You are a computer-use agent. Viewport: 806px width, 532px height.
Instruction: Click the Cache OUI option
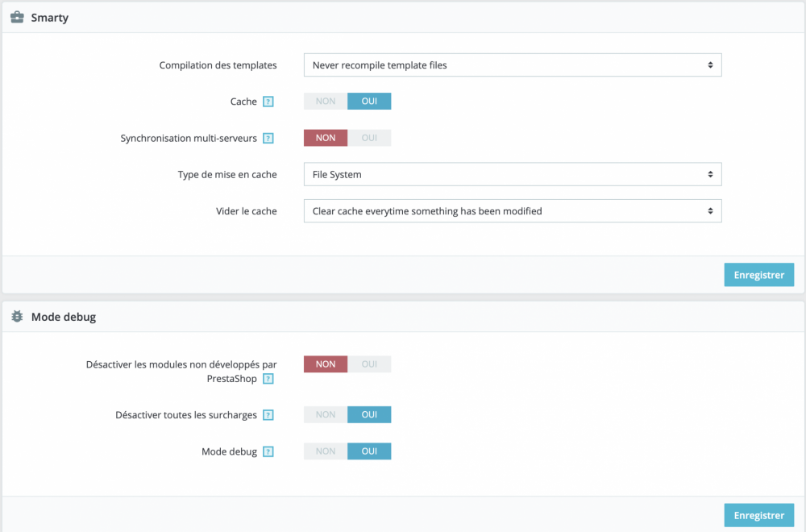tap(369, 102)
